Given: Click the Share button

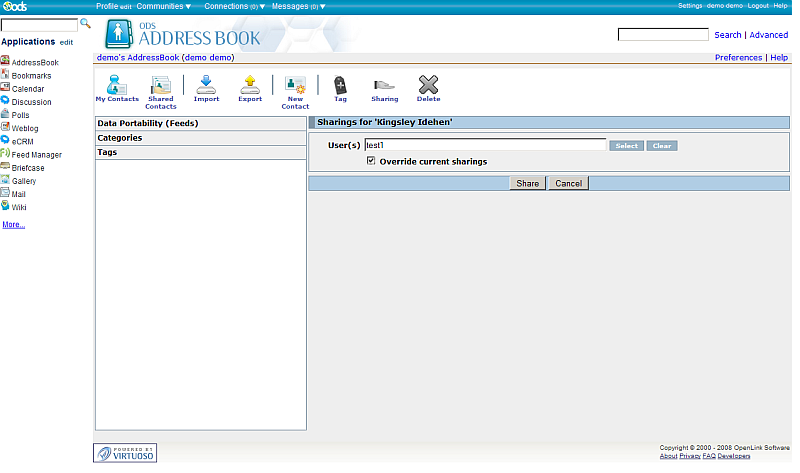Looking at the screenshot, I should (x=527, y=184).
